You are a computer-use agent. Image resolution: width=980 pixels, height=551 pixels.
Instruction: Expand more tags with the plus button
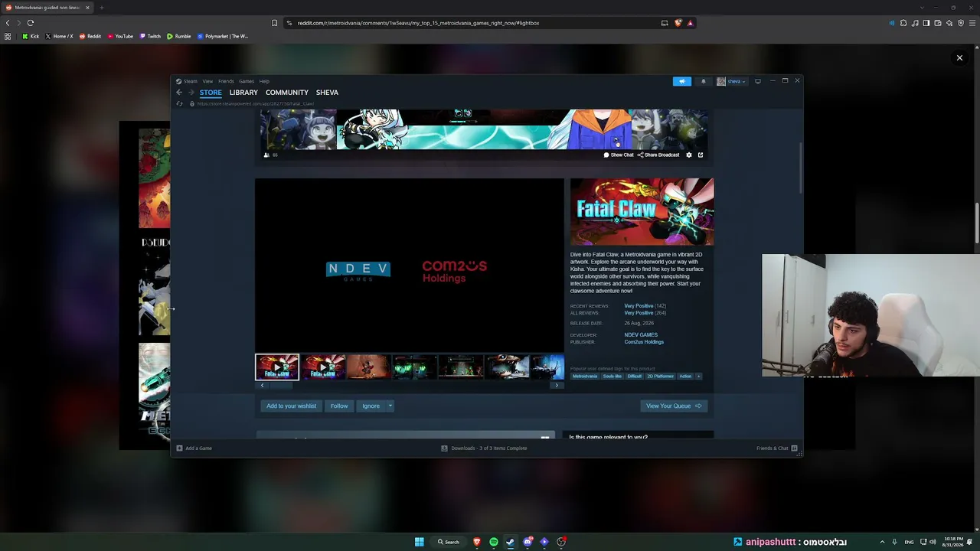(x=698, y=377)
